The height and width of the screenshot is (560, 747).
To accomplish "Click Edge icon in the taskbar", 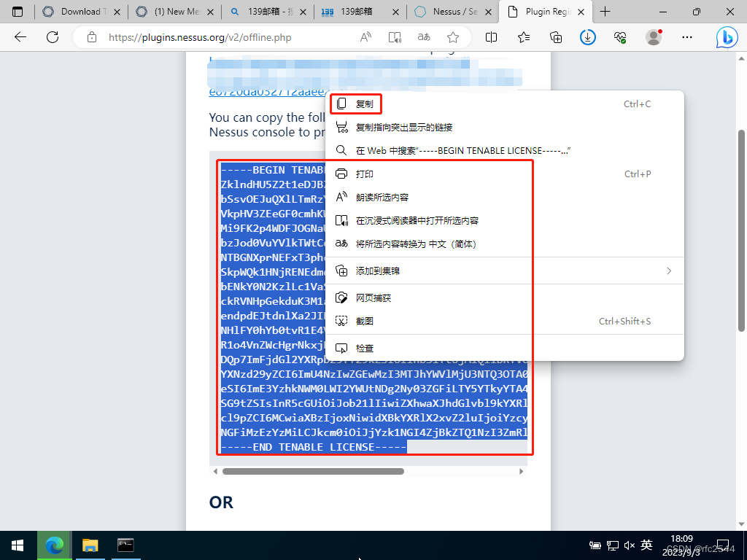I will coord(54,545).
